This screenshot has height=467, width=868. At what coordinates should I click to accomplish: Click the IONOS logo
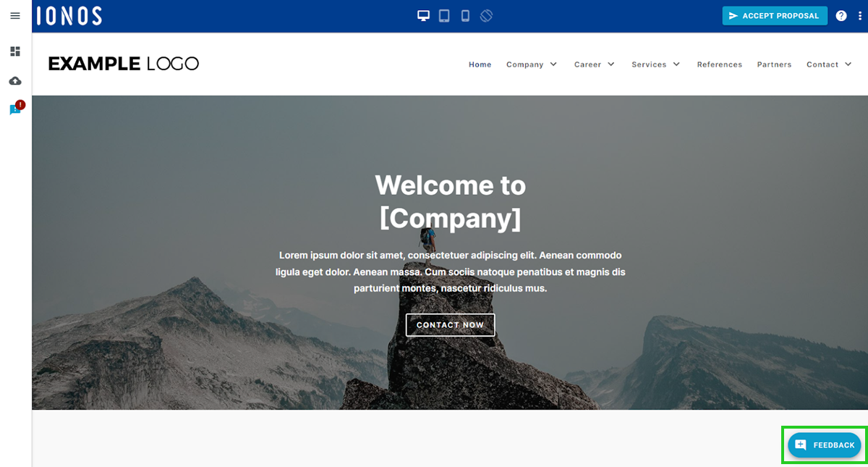pos(69,14)
